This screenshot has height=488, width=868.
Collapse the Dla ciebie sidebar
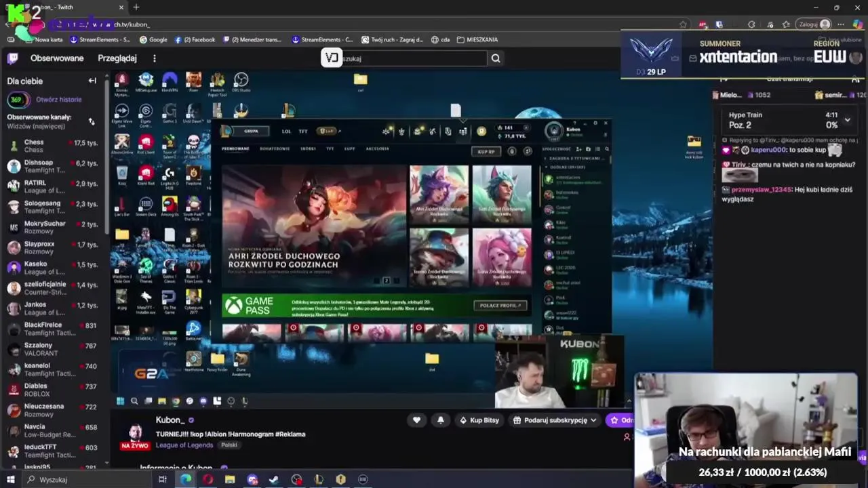point(92,81)
